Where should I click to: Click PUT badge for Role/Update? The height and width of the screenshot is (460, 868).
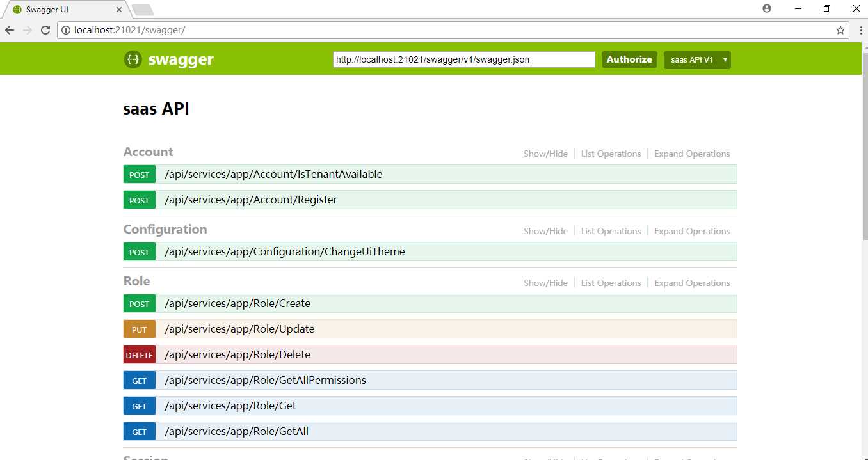coord(140,329)
